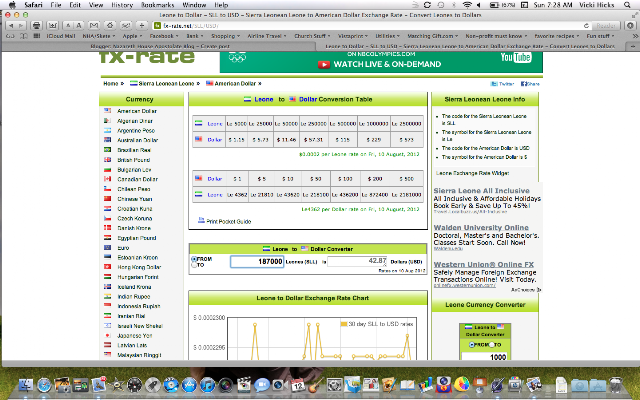640x400 pixels.
Task: Expand the NHA/Skate bookmarks folder
Action: click(99, 36)
